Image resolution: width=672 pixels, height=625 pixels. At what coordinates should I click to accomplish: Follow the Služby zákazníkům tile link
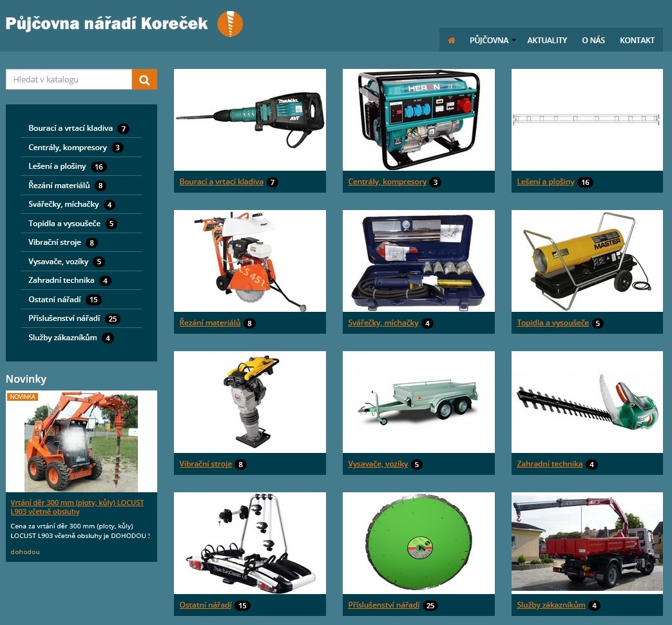(551, 605)
